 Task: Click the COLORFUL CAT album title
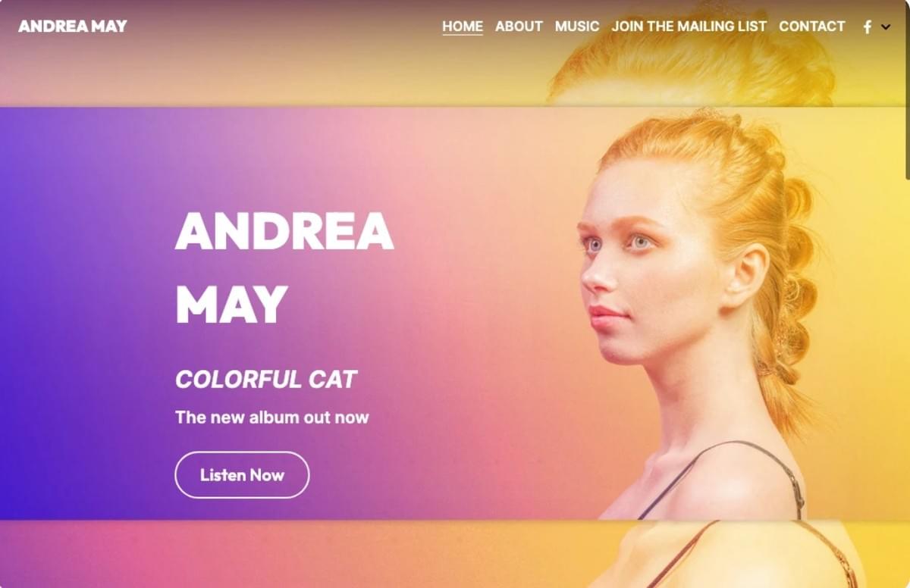265,380
